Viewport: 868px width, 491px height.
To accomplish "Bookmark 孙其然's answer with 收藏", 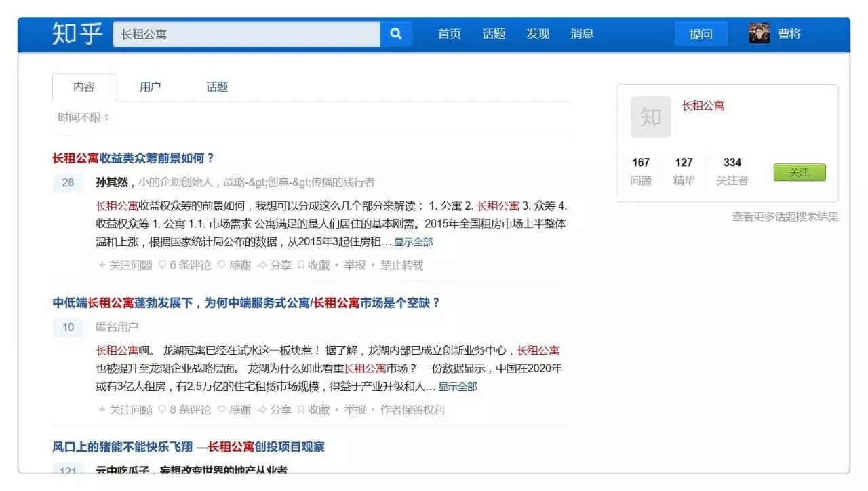I will tap(313, 265).
